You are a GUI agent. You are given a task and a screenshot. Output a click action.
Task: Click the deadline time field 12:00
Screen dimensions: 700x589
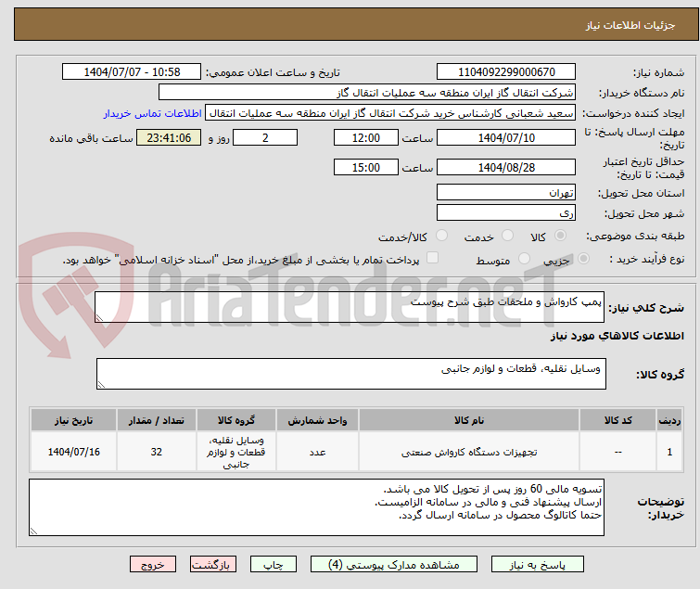coord(365,137)
